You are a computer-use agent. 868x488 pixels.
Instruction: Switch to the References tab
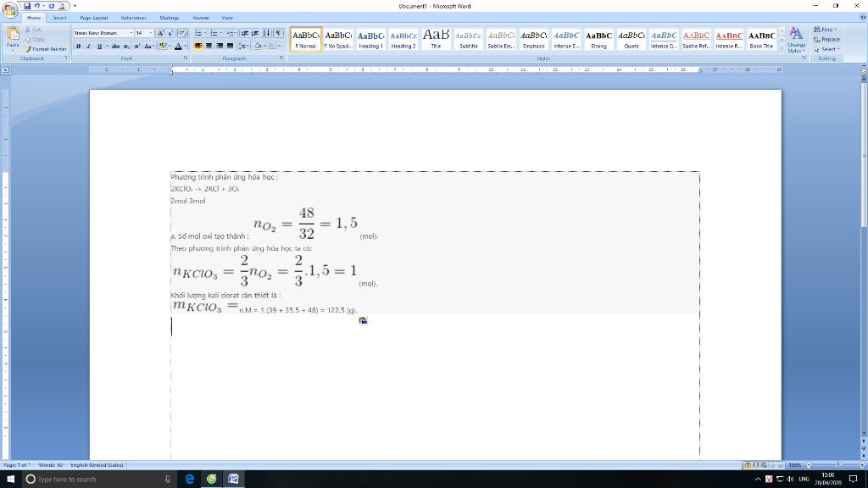pos(133,18)
